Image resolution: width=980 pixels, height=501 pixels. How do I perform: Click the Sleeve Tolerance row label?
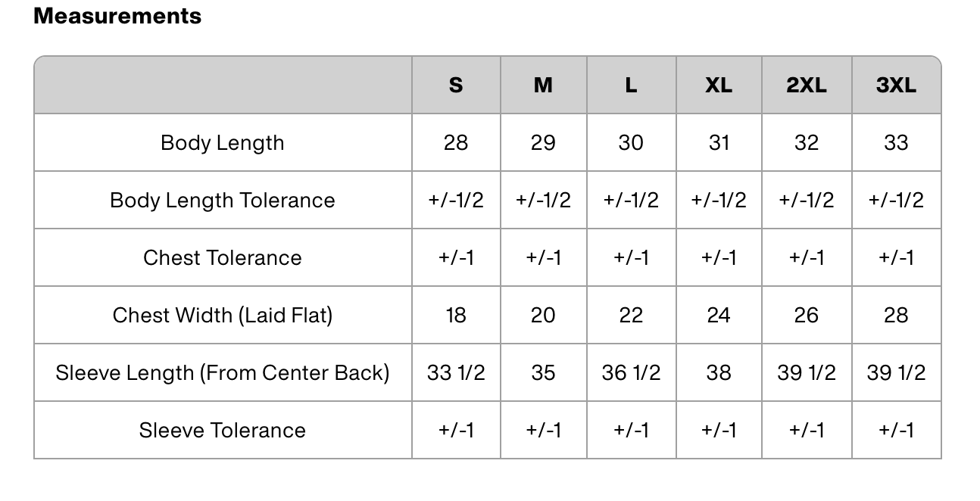[223, 430]
